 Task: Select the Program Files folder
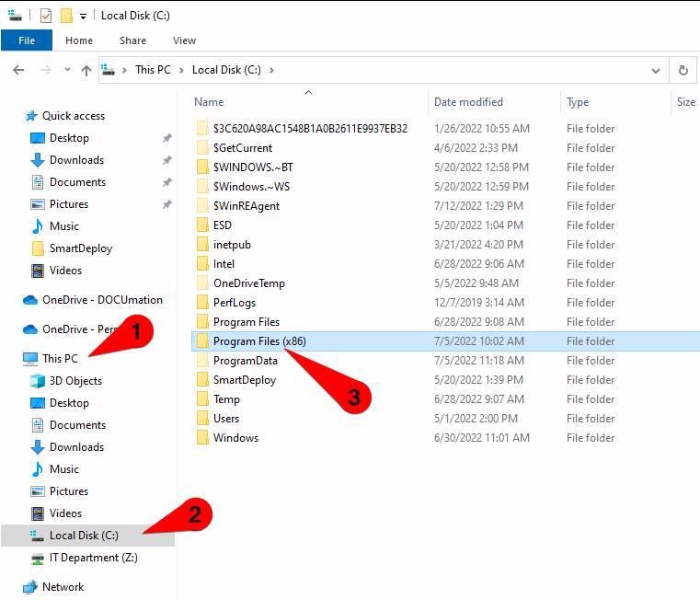click(x=246, y=322)
